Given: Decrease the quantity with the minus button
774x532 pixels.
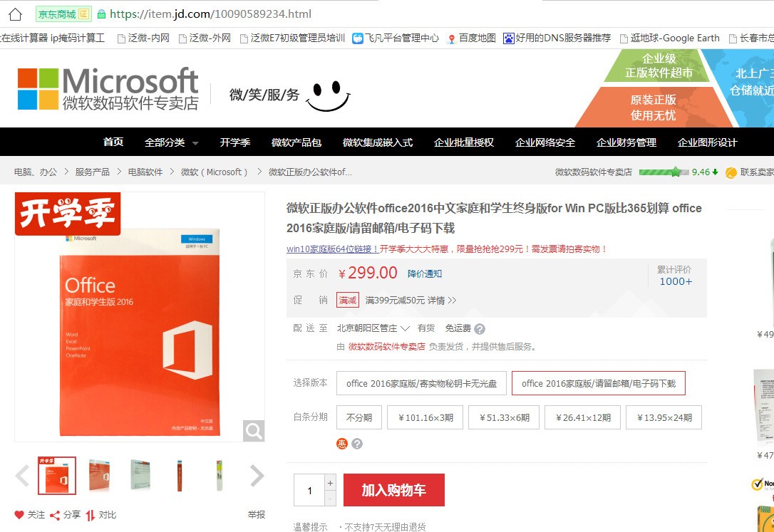Looking at the screenshot, I should (x=330, y=499).
